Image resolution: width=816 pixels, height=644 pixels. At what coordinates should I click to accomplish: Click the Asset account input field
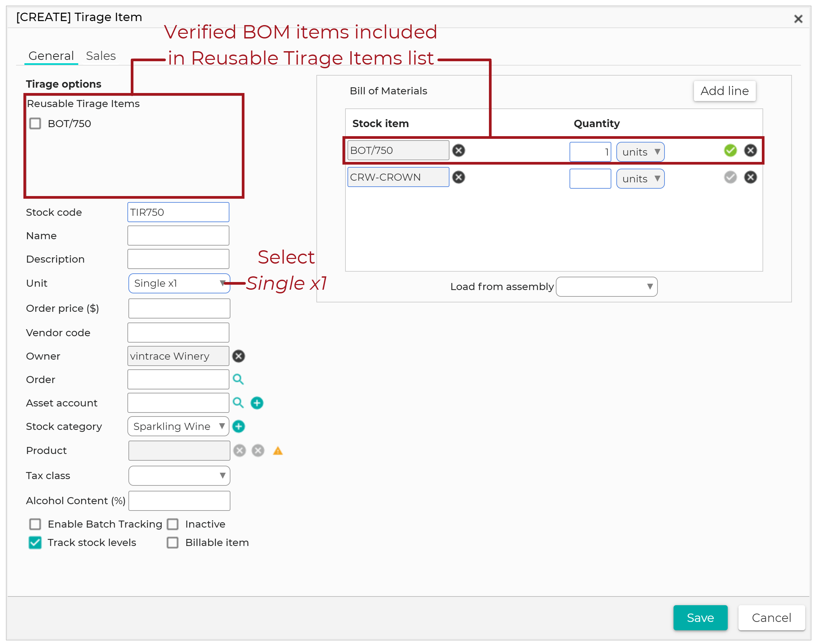tap(178, 403)
